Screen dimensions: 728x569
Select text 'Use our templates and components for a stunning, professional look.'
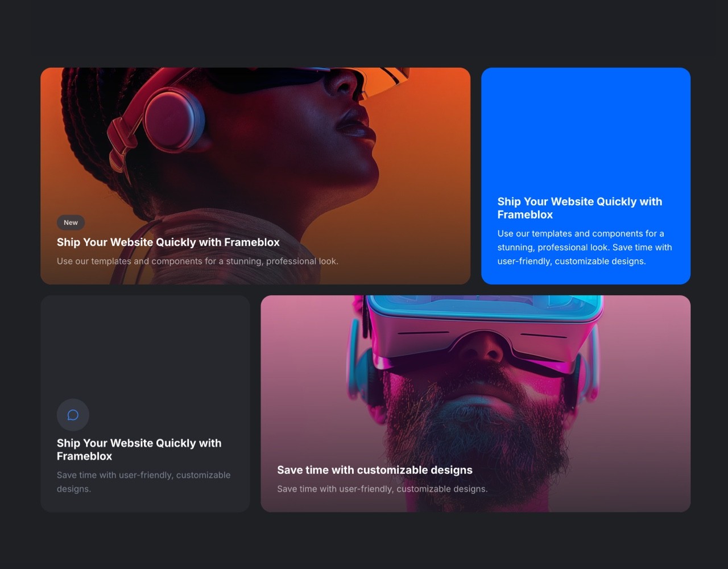point(197,261)
